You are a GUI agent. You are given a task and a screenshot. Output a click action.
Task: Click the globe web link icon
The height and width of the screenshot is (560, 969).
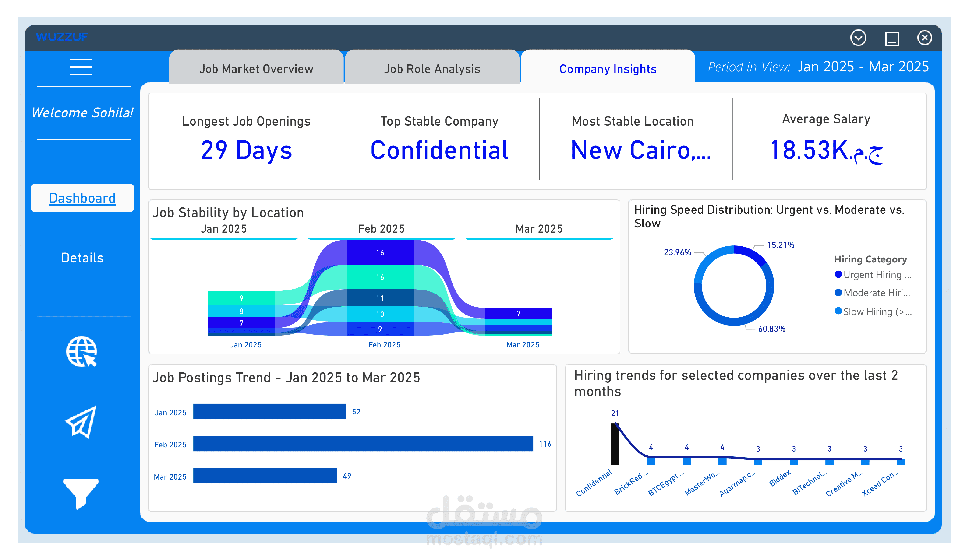tap(81, 352)
